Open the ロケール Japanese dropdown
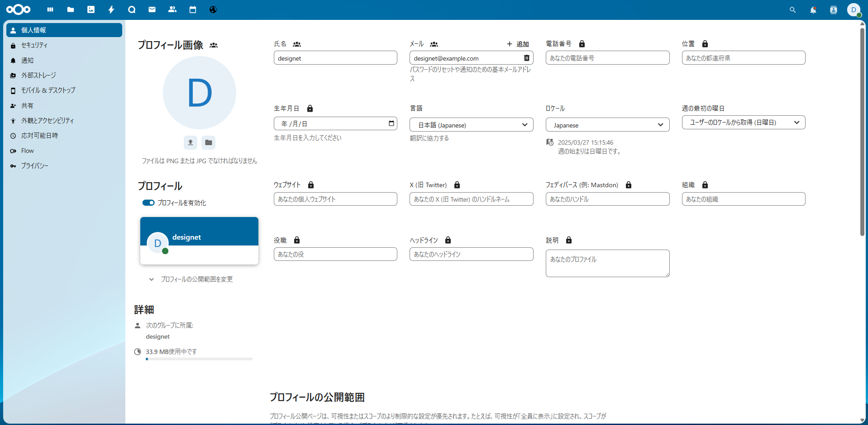The height and width of the screenshot is (425, 868). [607, 125]
